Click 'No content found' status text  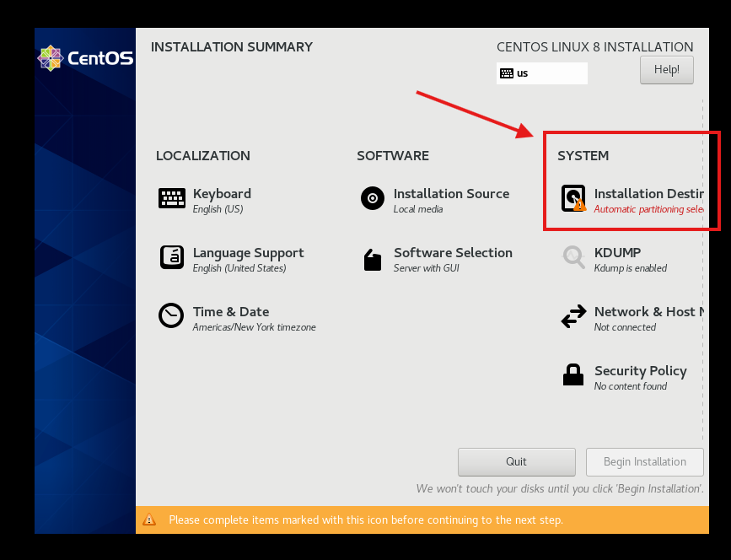pos(631,386)
